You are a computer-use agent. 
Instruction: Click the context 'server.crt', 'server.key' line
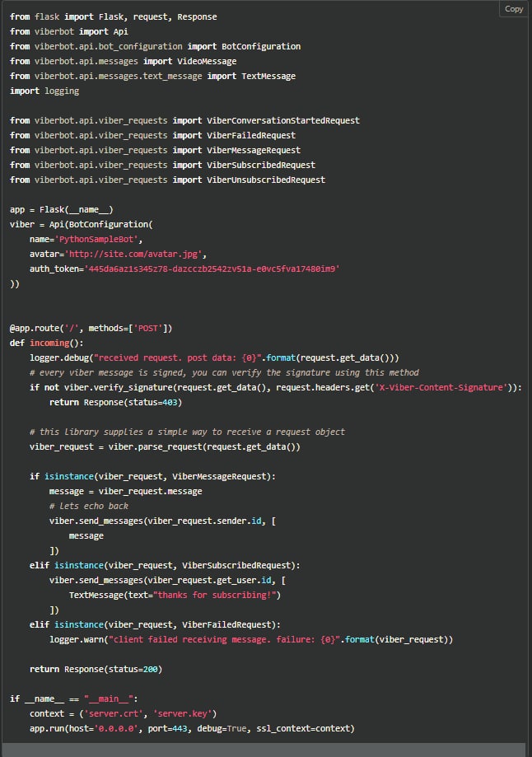tap(123, 714)
